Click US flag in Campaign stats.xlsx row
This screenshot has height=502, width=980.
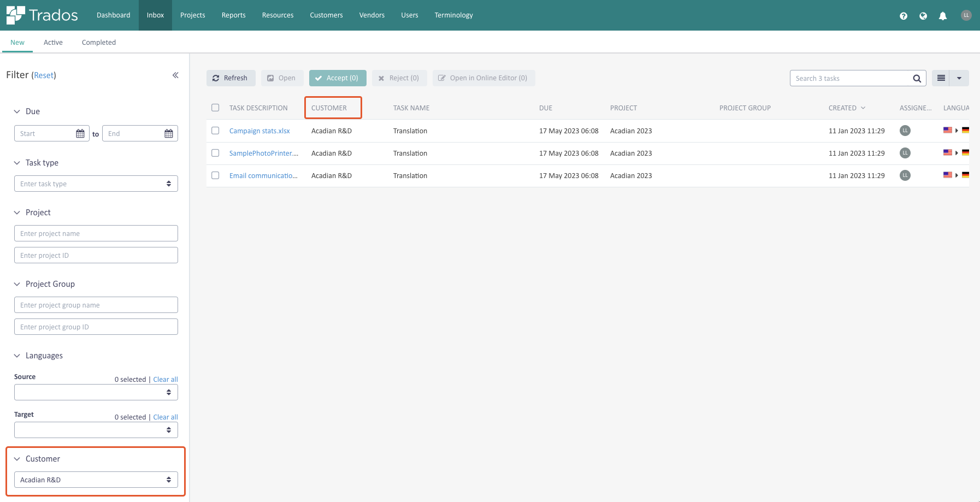948,130
